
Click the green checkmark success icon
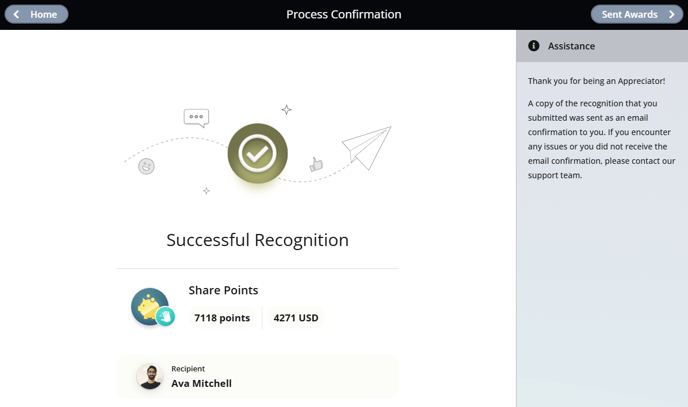click(x=258, y=153)
